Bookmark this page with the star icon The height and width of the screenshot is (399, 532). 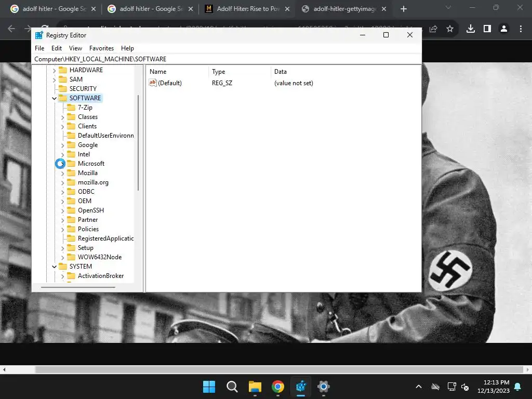pyautogui.click(x=450, y=29)
